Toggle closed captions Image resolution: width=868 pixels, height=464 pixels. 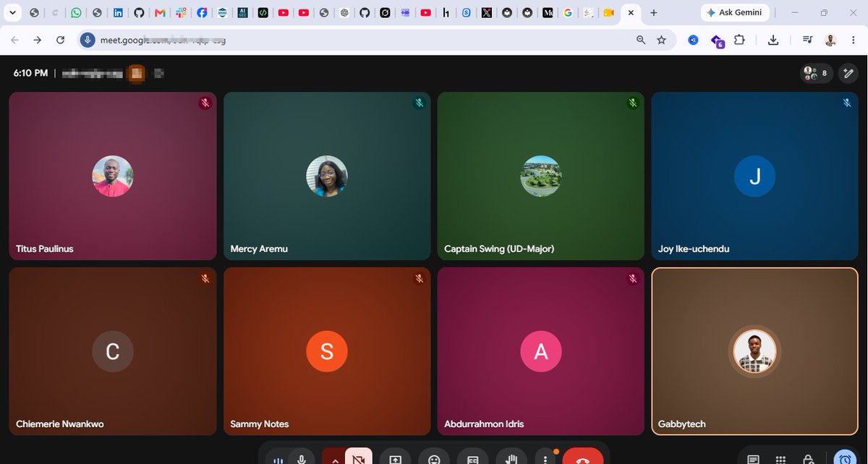(x=472, y=459)
